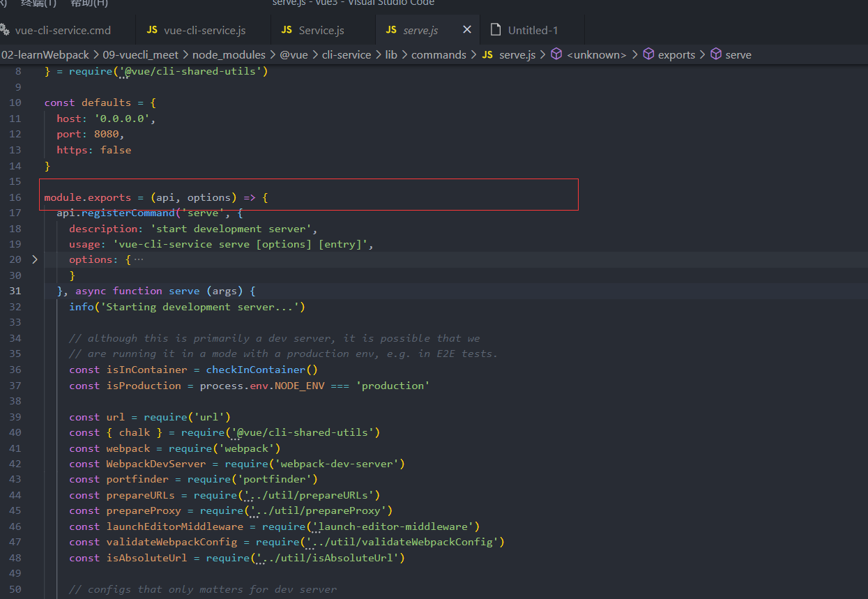Click 'module.exports' on line 16
Screen dimensions: 868x599
click(87, 197)
